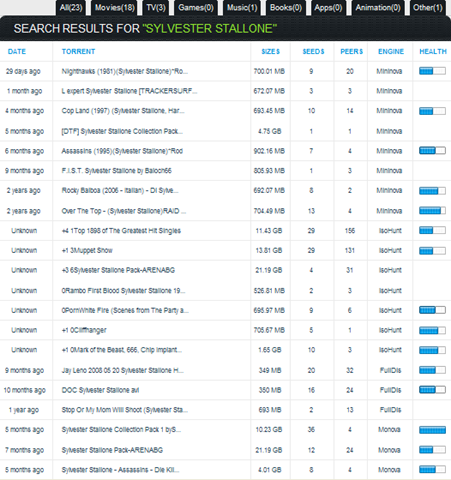Sort by PEERS column header
This screenshot has width=451, height=480.
(x=351, y=52)
